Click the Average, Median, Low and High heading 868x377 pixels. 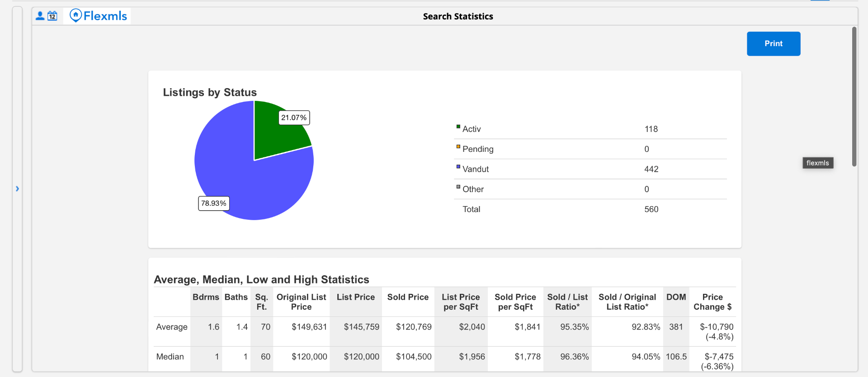(x=261, y=279)
